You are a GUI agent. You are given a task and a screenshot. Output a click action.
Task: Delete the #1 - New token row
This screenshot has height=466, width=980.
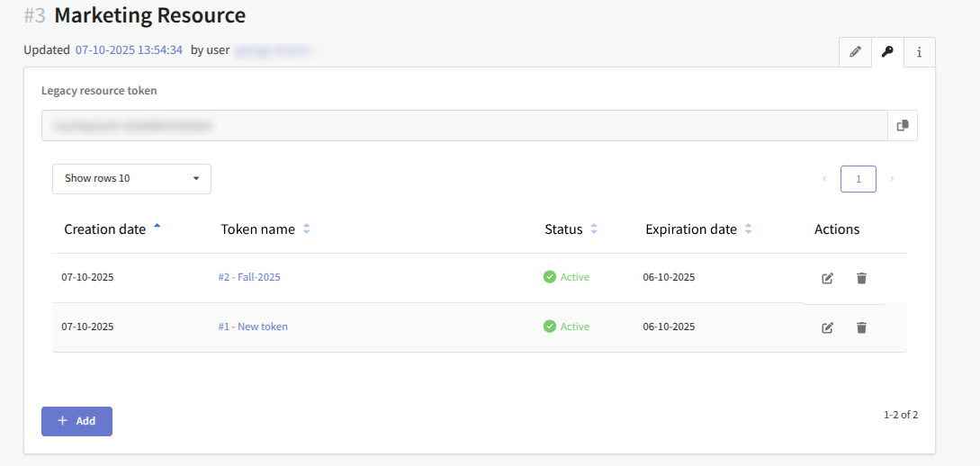[861, 327]
